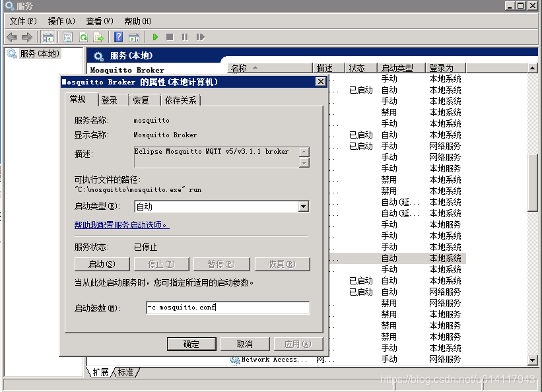542x392 pixels.
Task: Click the services list vertical scrollbar thumb
Action: pyautogui.click(x=532, y=182)
